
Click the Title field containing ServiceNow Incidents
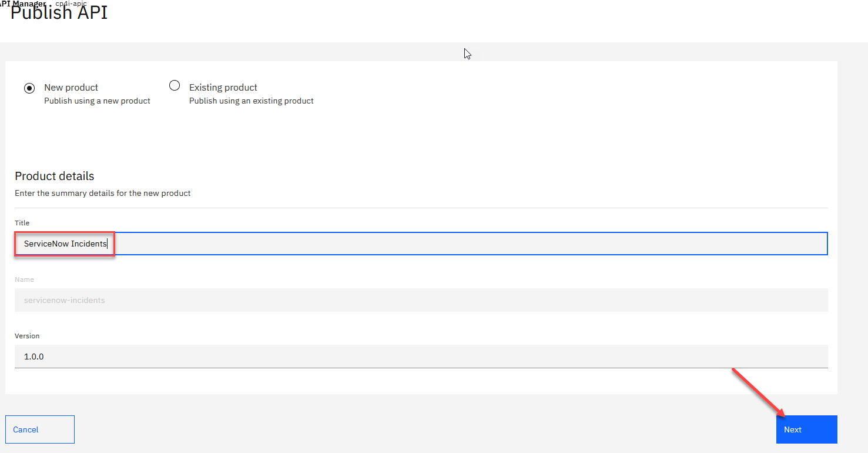coord(421,244)
